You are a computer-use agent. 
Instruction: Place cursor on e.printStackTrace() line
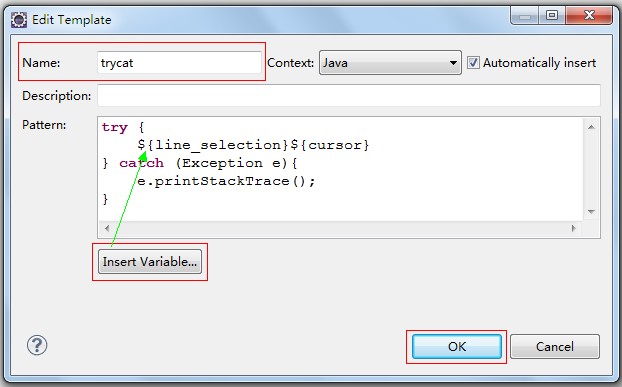click(226, 182)
